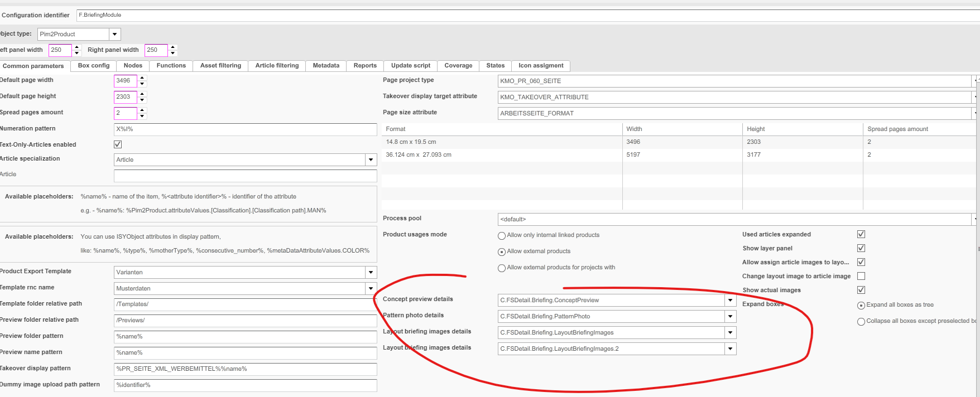Expand Article specialization dropdown
The height and width of the screenshot is (397, 980).
point(371,160)
